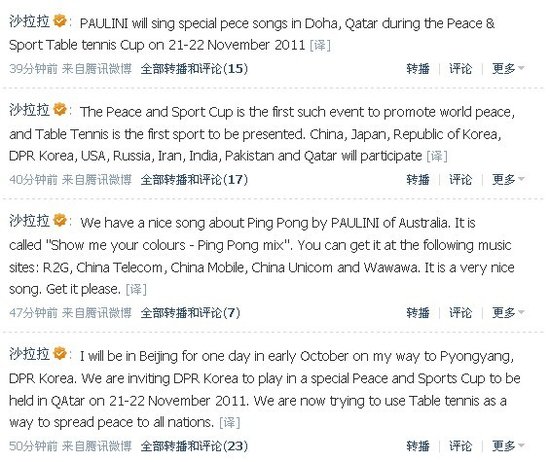Expand 更多 menu on the 39分钟前 post
This screenshot has width=550, height=462.
tap(508, 68)
